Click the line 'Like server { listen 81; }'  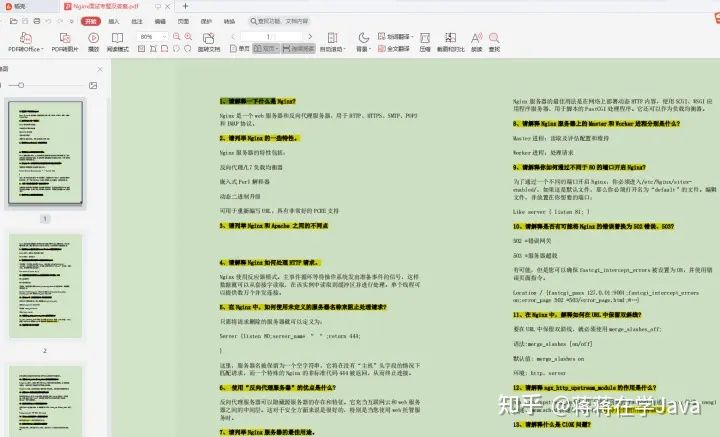pyautogui.click(x=551, y=212)
